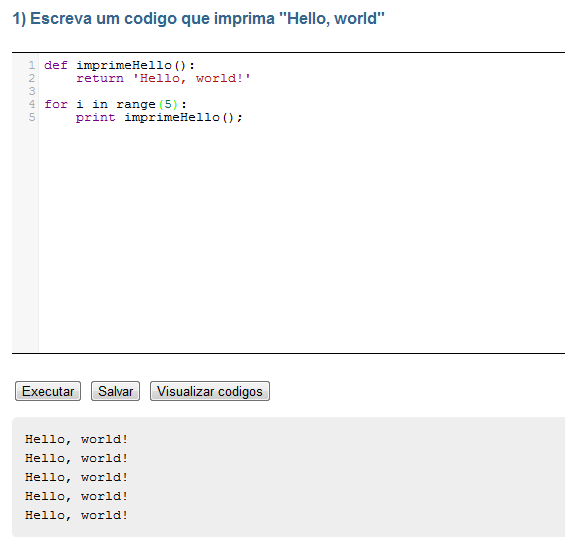Viewport: 565px width, 537px height.
Task: Click line number 4 in gutter
Action: tap(32, 104)
